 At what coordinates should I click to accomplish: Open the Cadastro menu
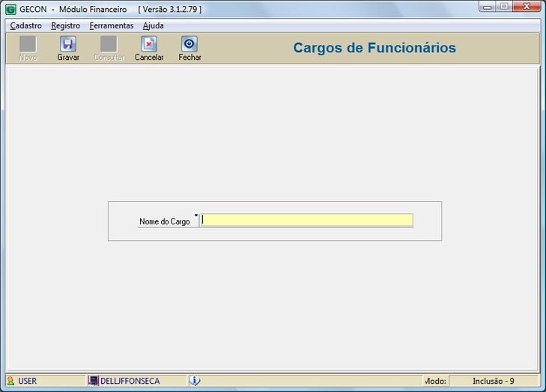(26, 25)
